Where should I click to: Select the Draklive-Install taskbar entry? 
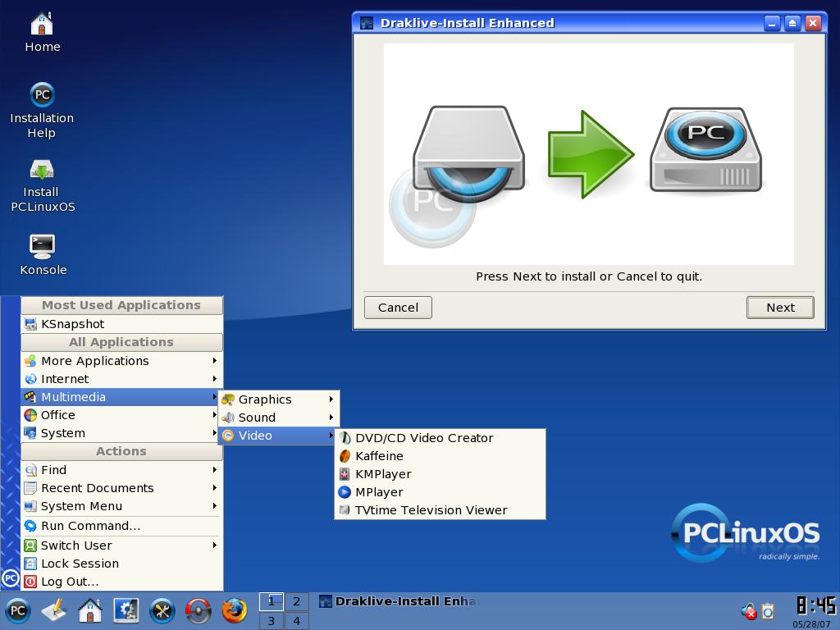[x=398, y=601]
